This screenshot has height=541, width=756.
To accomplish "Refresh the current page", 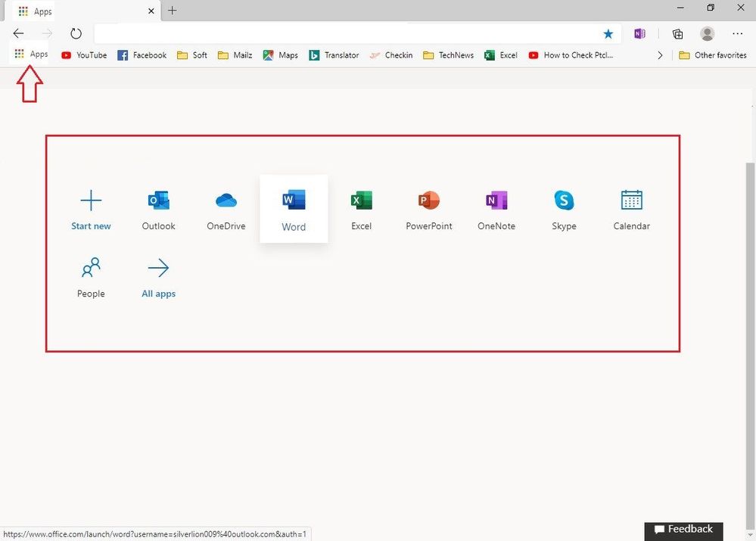I will tap(76, 33).
